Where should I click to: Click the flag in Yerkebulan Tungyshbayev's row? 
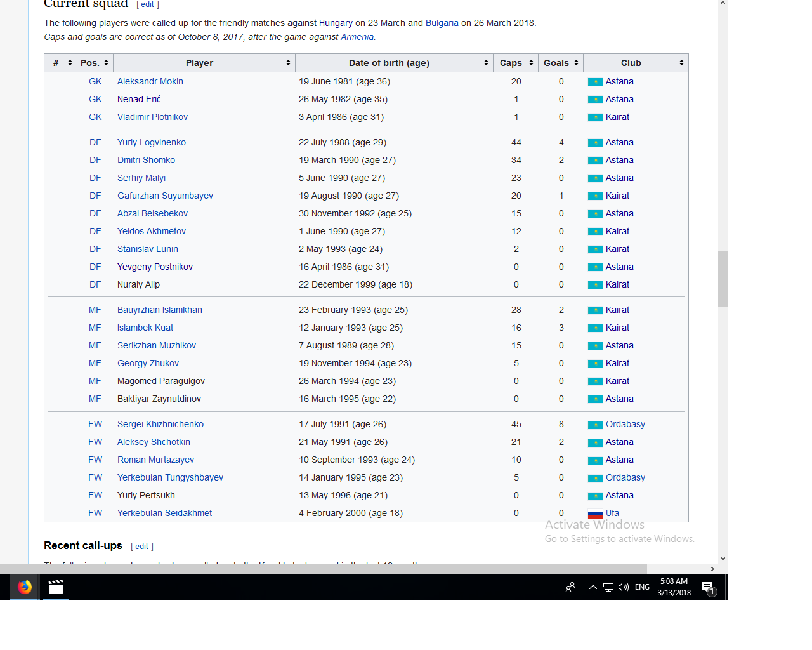595,478
